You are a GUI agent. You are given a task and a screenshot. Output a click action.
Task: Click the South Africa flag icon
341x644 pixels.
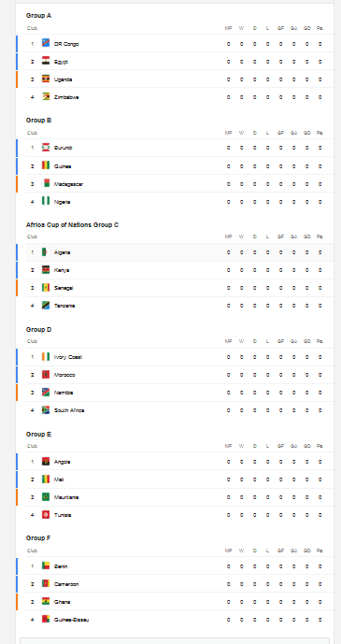46,410
